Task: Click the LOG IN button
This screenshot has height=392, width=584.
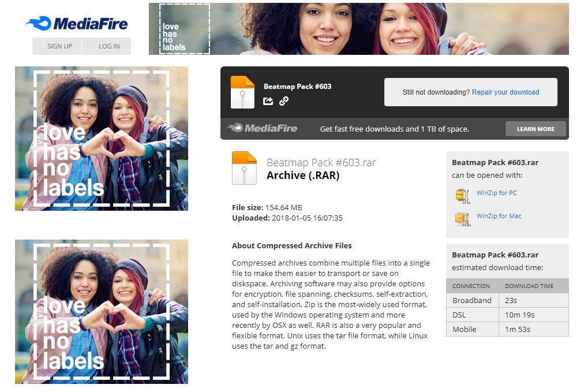Action: [x=107, y=46]
